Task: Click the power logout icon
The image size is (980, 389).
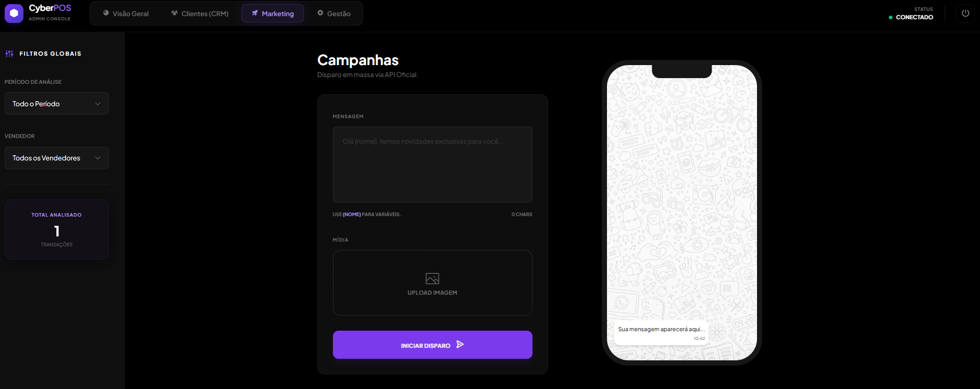Action: (965, 14)
